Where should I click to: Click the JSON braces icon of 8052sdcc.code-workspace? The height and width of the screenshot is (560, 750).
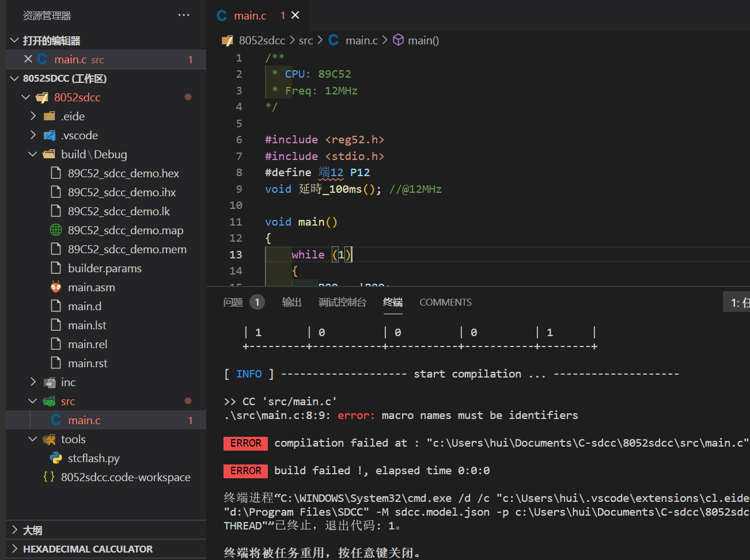pos(49,477)
